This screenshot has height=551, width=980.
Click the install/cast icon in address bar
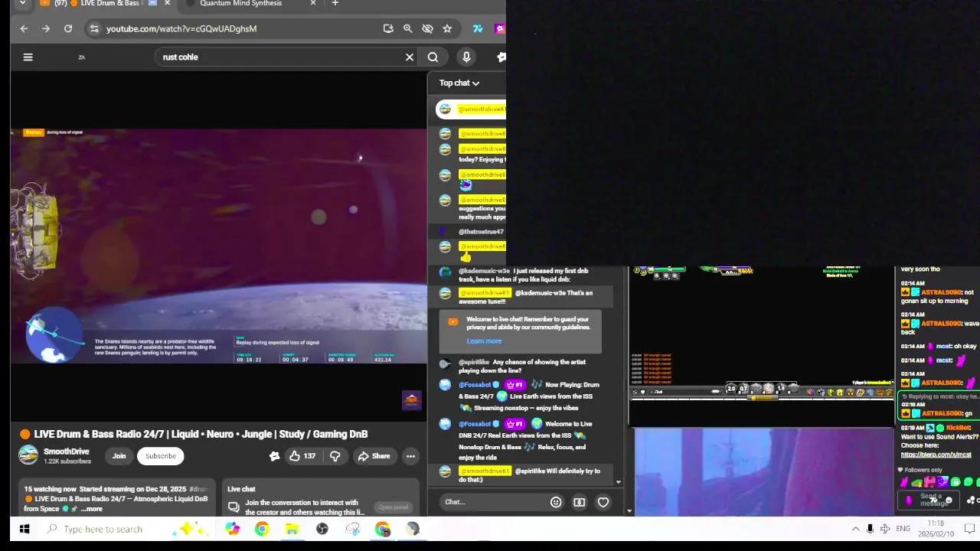[388, 28]
